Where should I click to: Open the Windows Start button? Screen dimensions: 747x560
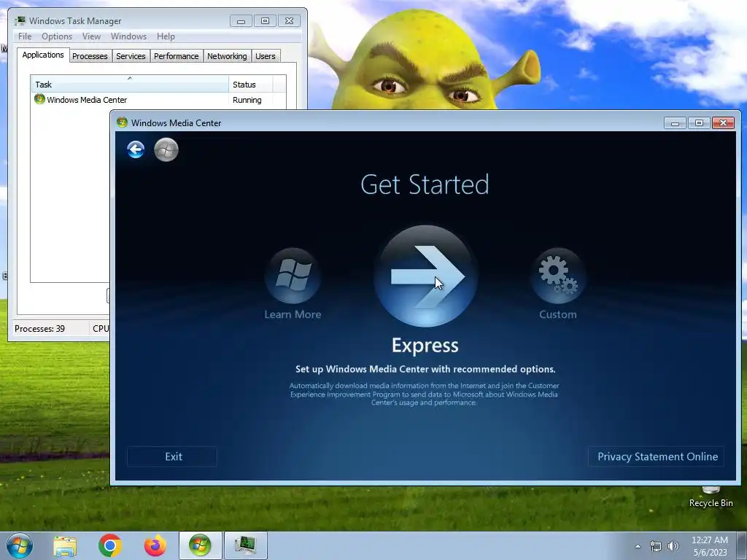pos(20,545)
